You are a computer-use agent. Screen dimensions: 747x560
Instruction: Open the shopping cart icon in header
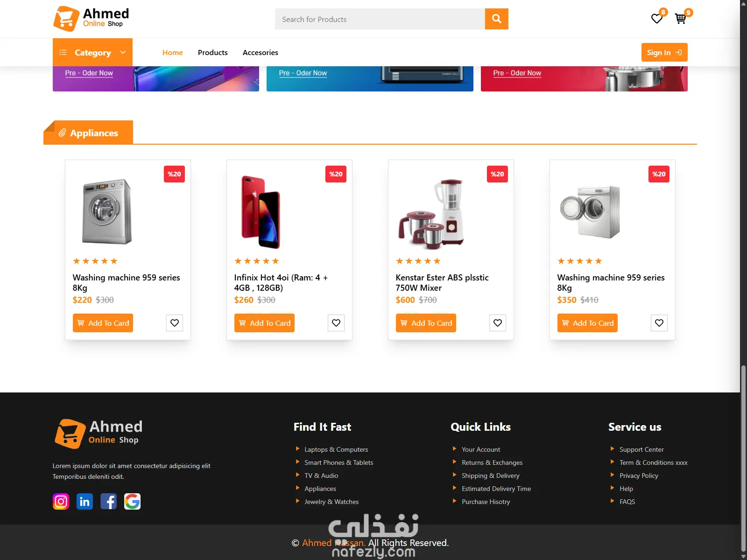point(681,19)
